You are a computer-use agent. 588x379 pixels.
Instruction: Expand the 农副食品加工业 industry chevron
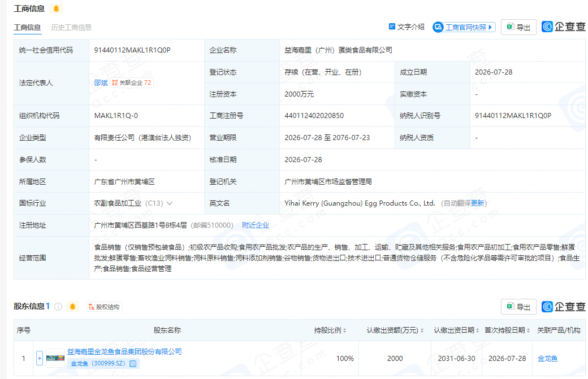[x=170, y=203]
